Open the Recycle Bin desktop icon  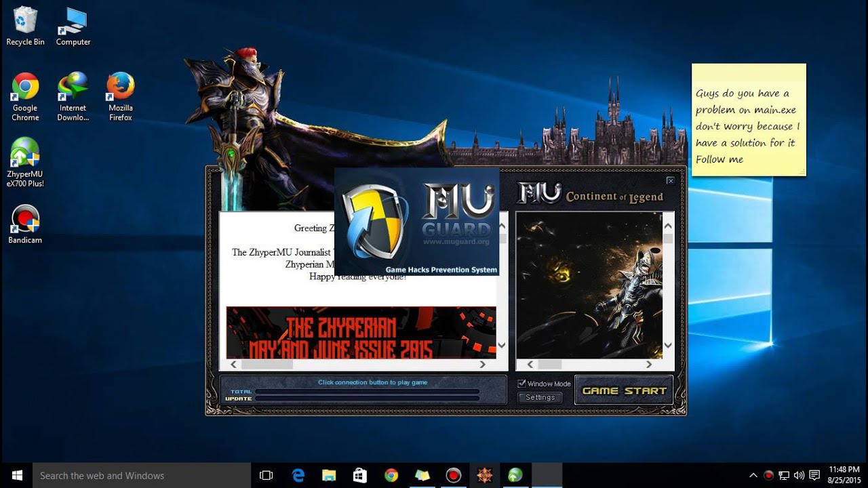(25, 27)
